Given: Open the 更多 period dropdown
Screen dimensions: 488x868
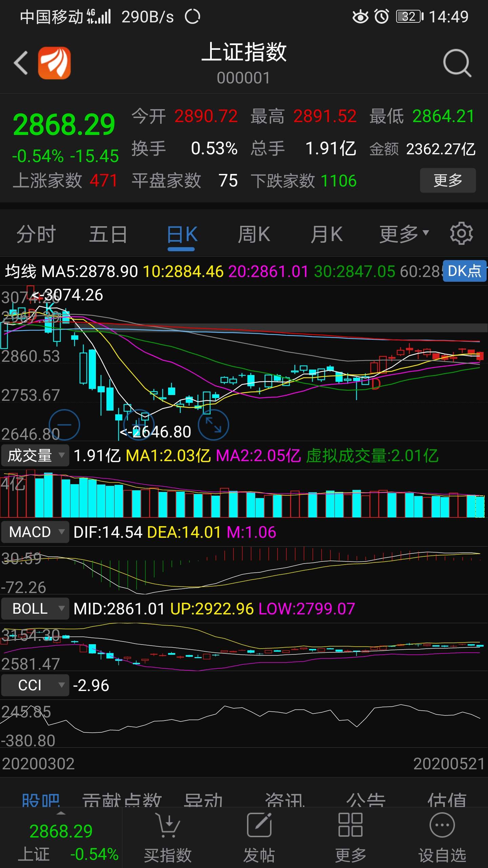Looking at the screenshot, I should pos(404,234).
